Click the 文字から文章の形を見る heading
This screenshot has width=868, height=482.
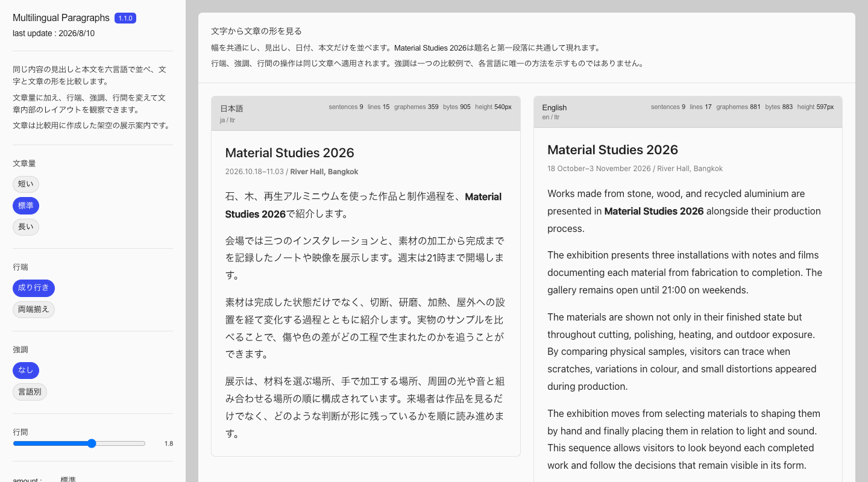click(256, 31)
